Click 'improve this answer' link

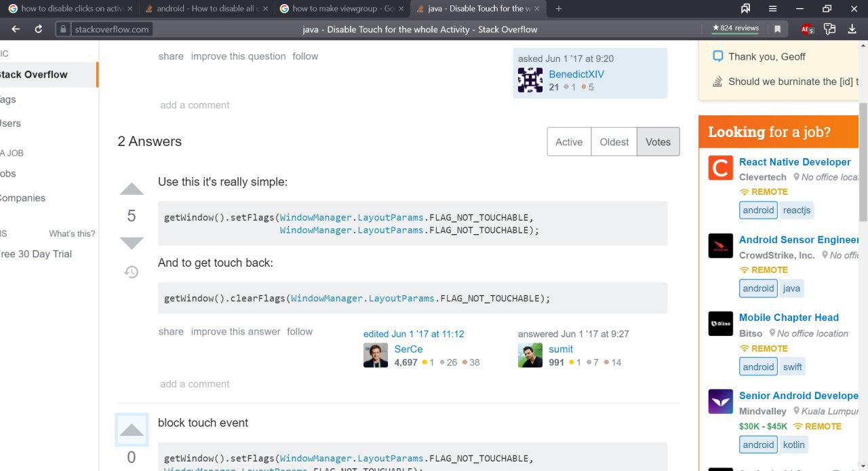coord(235,332)
